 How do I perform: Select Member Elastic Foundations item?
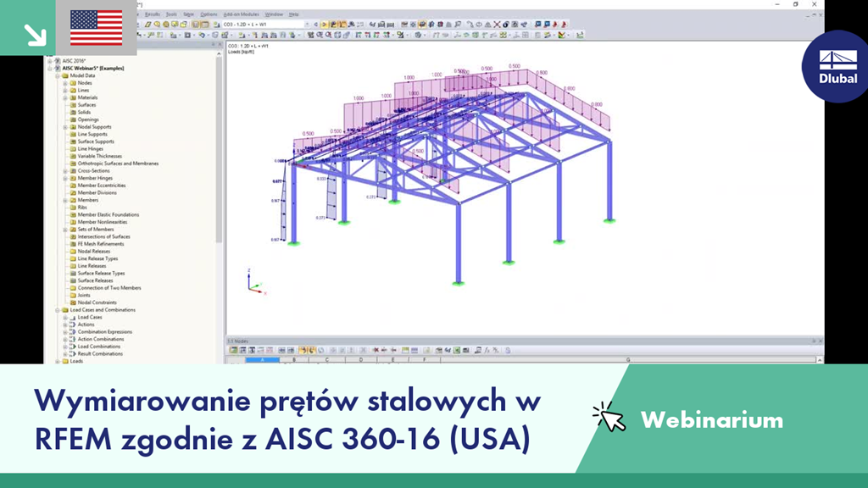(x=108, y=214)
